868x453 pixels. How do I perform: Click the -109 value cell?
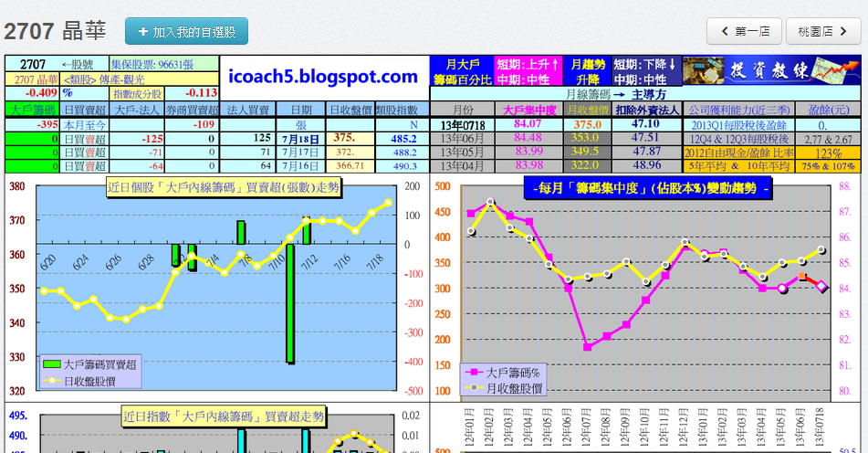click(192, 124)
